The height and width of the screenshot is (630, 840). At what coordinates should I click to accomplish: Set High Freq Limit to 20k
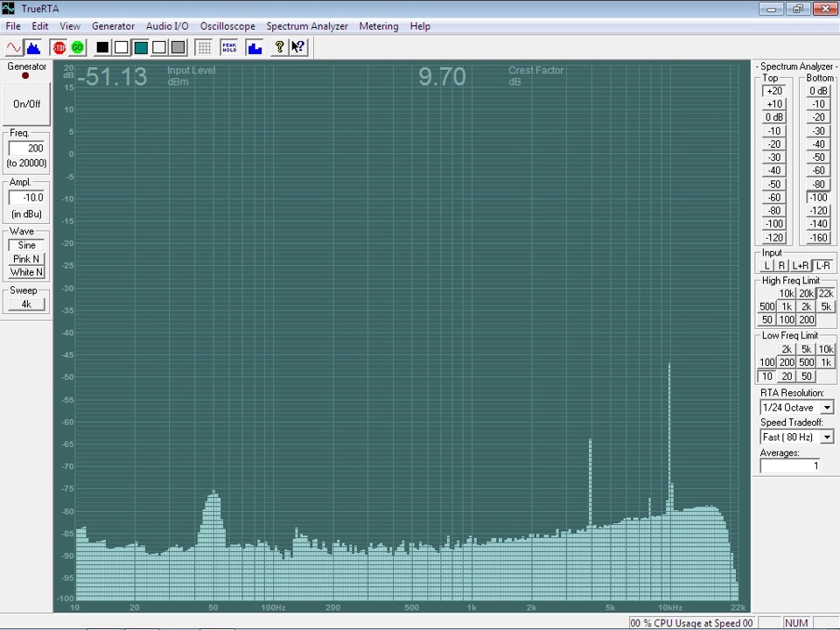(x=806, y=294)
